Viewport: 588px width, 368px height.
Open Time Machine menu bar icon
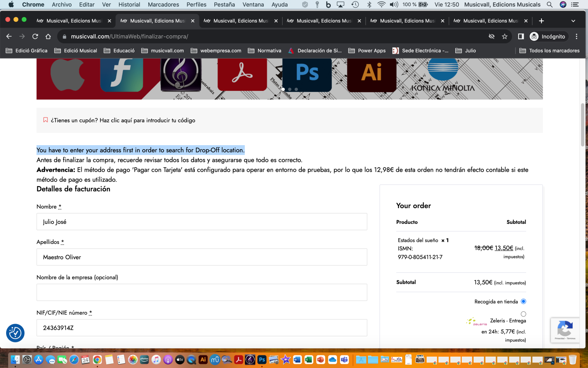[355, 4]
